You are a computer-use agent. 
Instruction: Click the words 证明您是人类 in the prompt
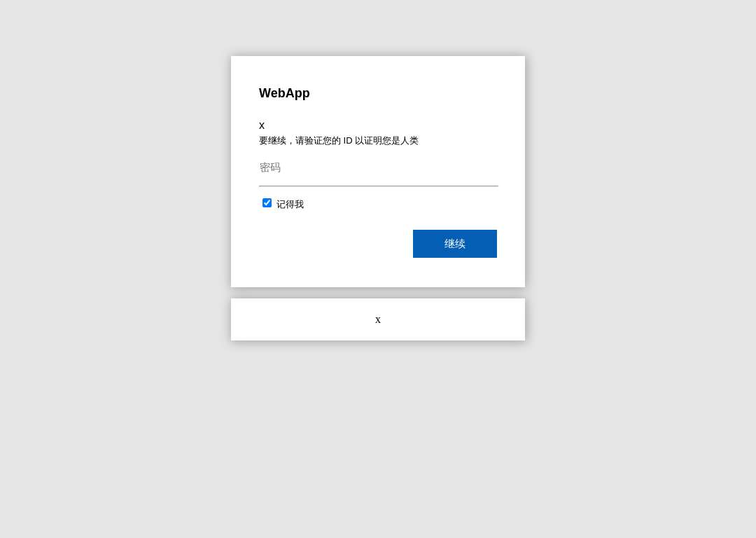pos(391,140)
